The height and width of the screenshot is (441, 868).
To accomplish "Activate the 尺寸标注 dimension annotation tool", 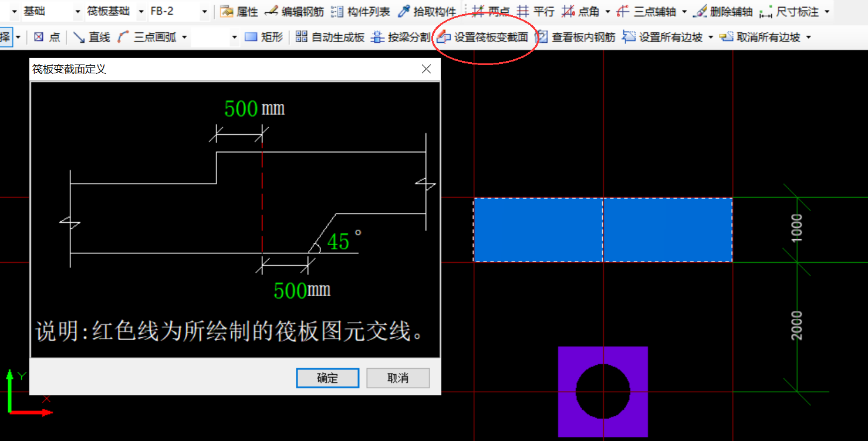I will point(789,12).
